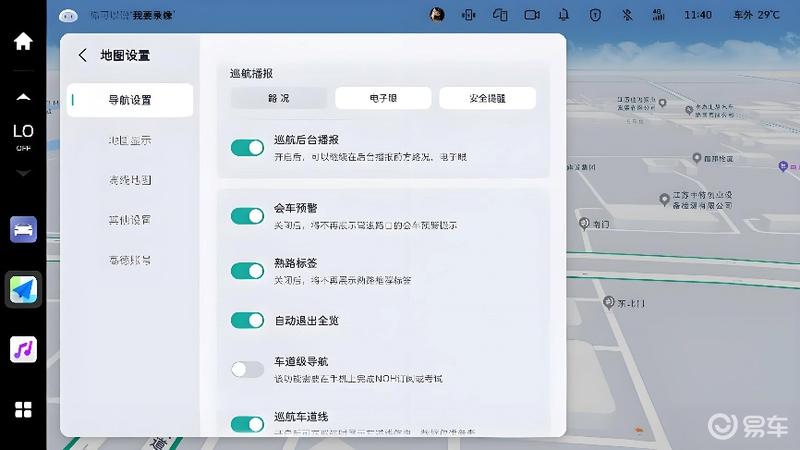Open the dashcam video camera icon

(532, 15)
